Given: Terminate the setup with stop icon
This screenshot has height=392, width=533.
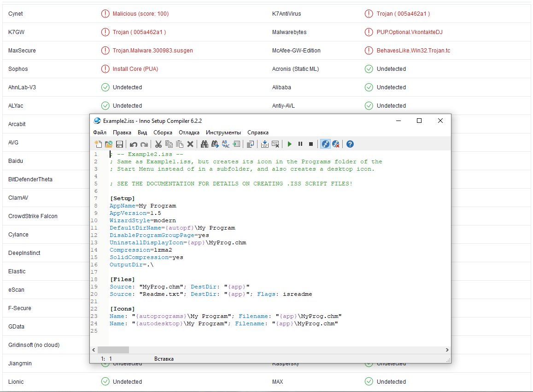Looking at the screenshot, I should (x=310, y=144).
